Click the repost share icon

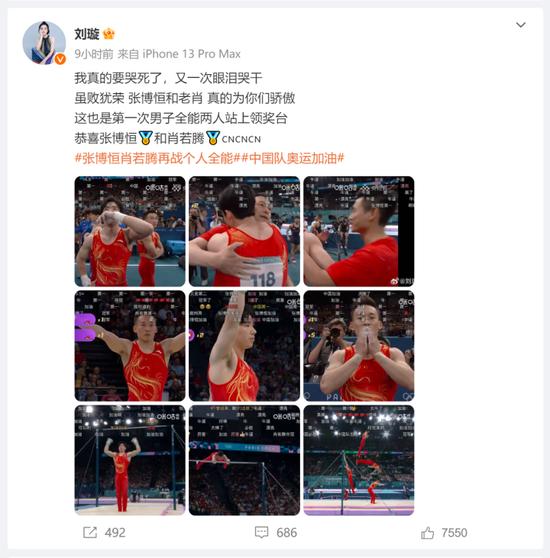click(90, 532)
